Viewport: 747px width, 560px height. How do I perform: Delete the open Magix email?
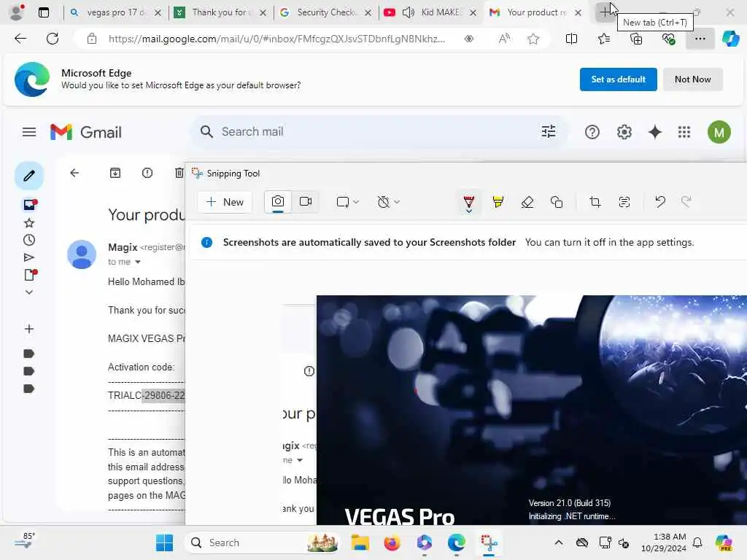[179, 173]
